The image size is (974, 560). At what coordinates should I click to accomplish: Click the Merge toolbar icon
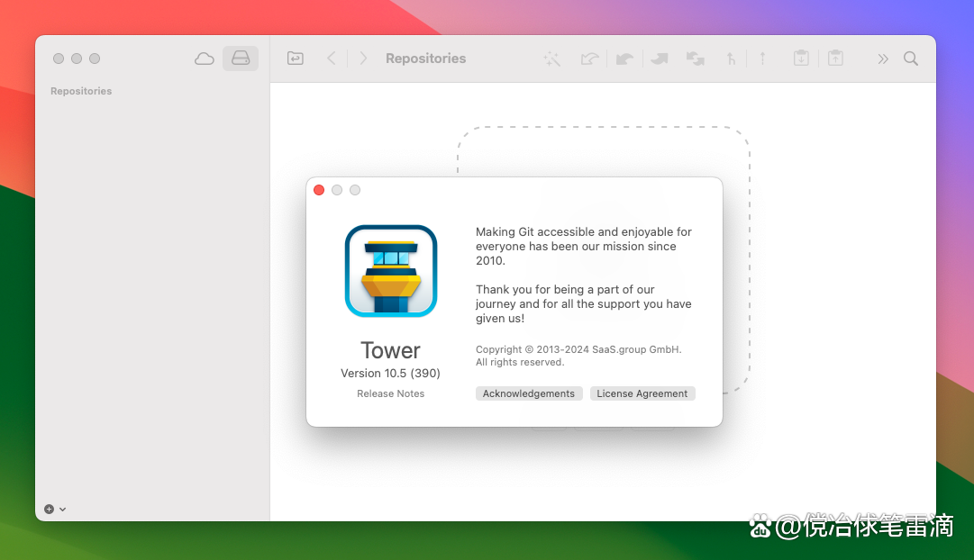731,59
